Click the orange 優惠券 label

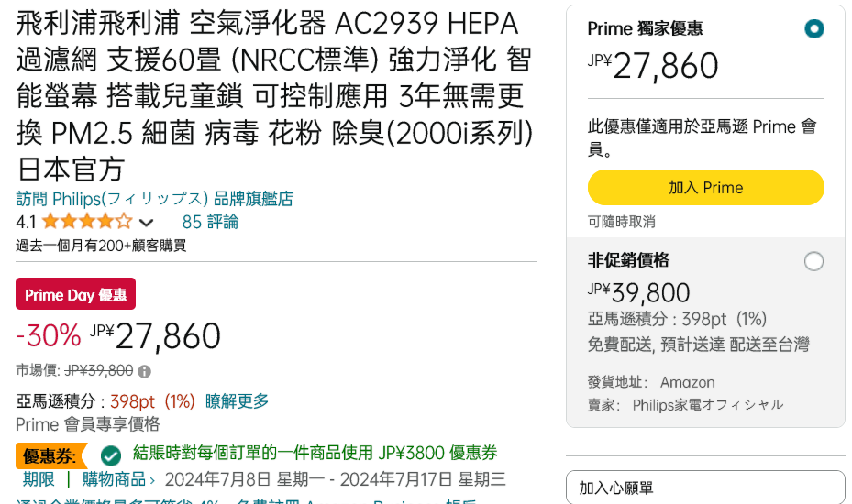pyautogui.click(x=50, y=455)
